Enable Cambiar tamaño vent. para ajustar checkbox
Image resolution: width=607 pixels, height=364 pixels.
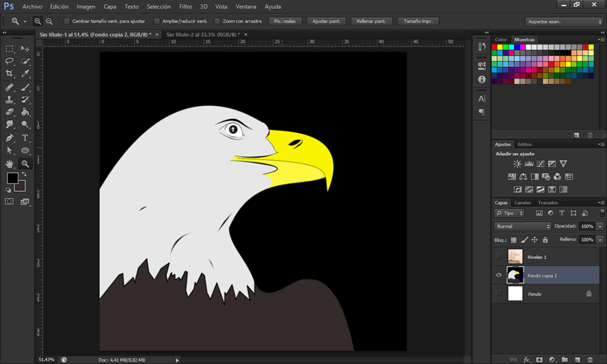coord(67,21)
